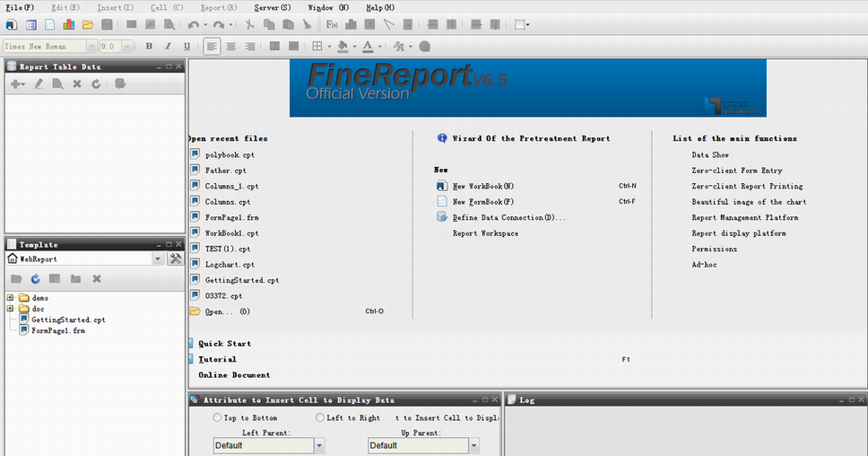Screen dimensions: 868x456
Task: Select FormPage1.frm in Template tree
Action: point(58,331)
